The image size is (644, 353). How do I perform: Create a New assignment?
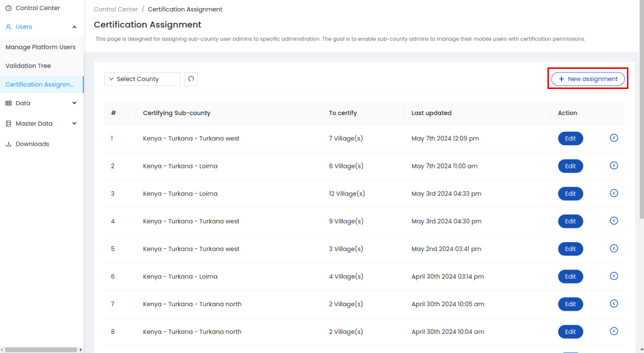point(588,79)
